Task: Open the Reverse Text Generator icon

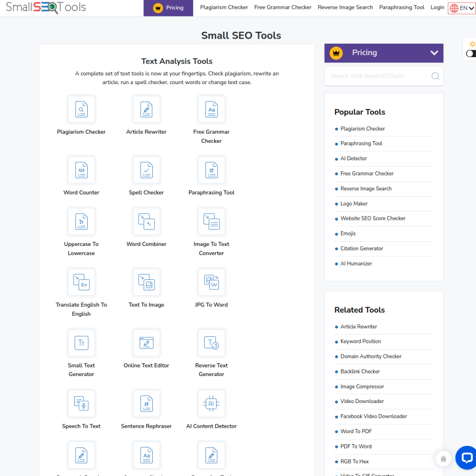Action: pyautogui.click(x=211, y=343)
